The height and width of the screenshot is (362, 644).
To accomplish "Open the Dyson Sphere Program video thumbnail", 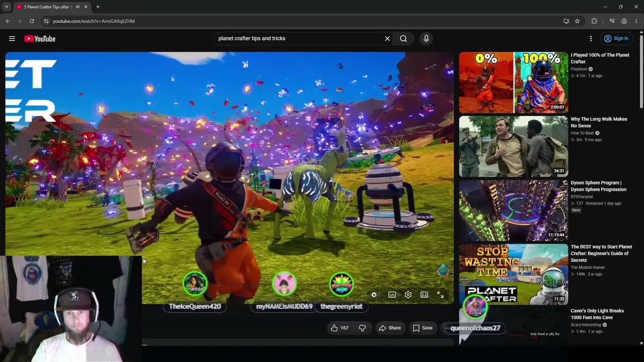I will [x=513, y=210].
